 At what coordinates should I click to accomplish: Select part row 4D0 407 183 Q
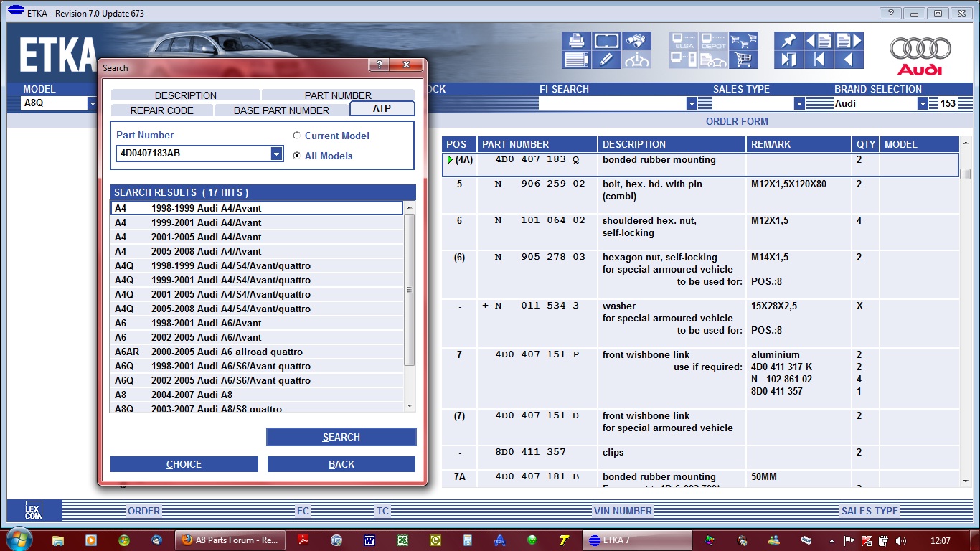(x=700, y=165)
